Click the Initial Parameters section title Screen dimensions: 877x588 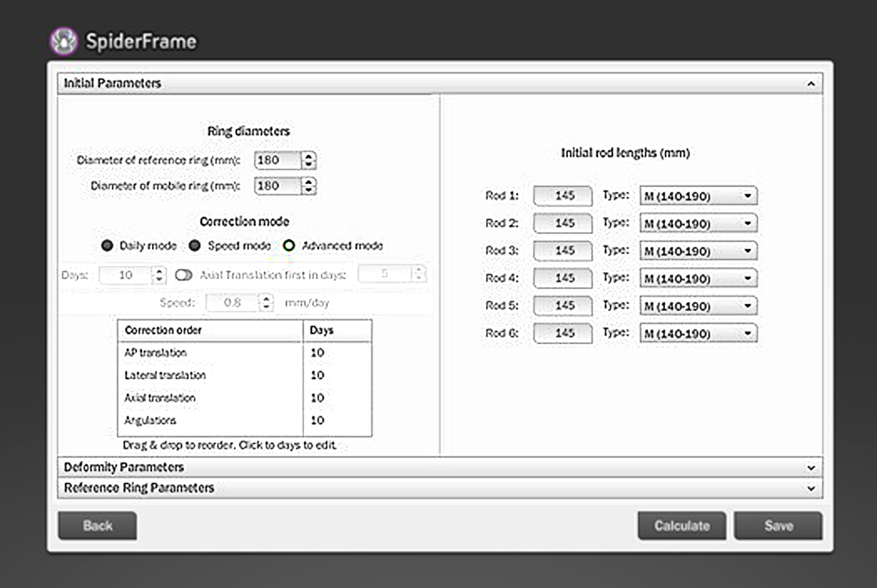tap(113, 83)
